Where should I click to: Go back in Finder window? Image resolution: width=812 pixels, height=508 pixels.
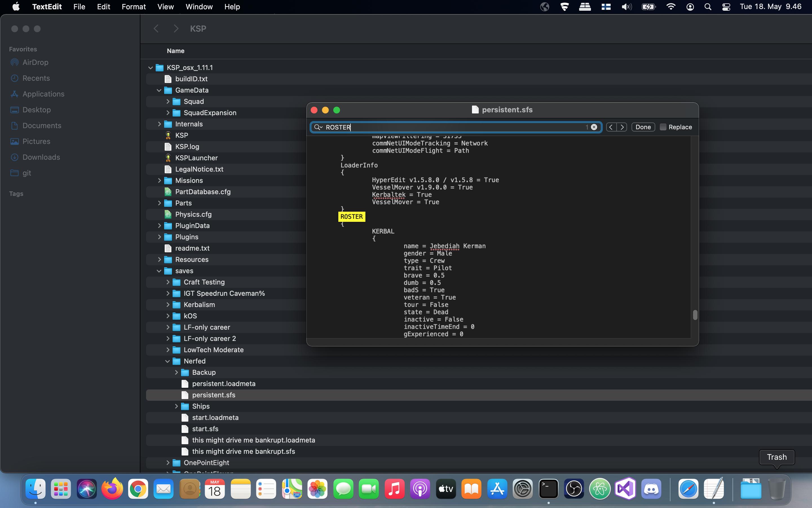coord(156,29)
